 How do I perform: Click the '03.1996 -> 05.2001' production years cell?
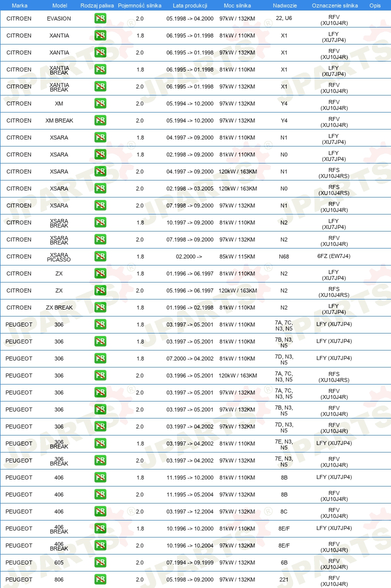point(190,375)
